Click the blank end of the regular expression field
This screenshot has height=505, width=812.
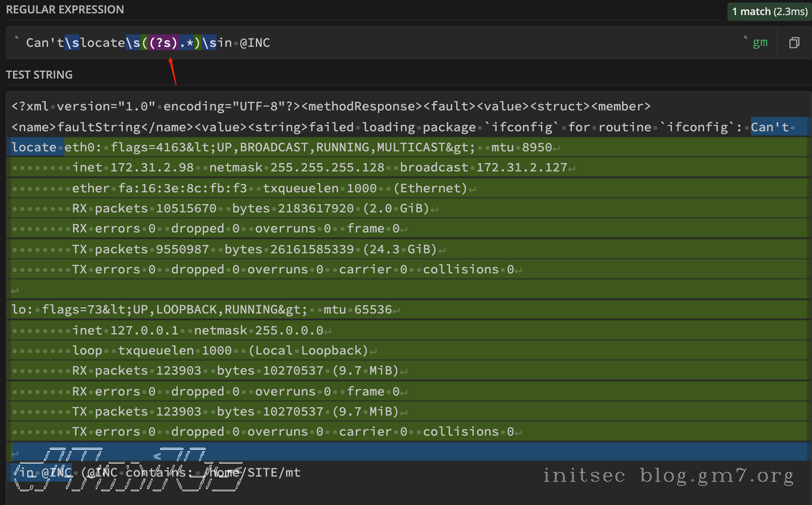point(502,43)
